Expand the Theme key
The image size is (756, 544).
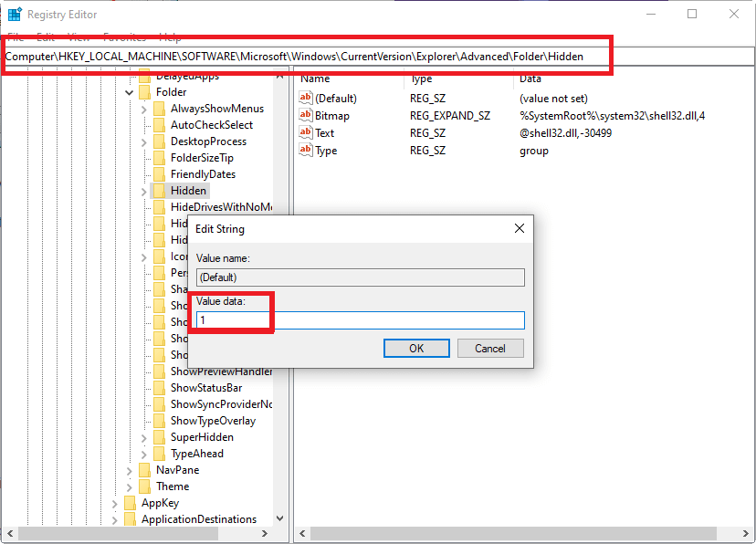[x=130, y=487]
